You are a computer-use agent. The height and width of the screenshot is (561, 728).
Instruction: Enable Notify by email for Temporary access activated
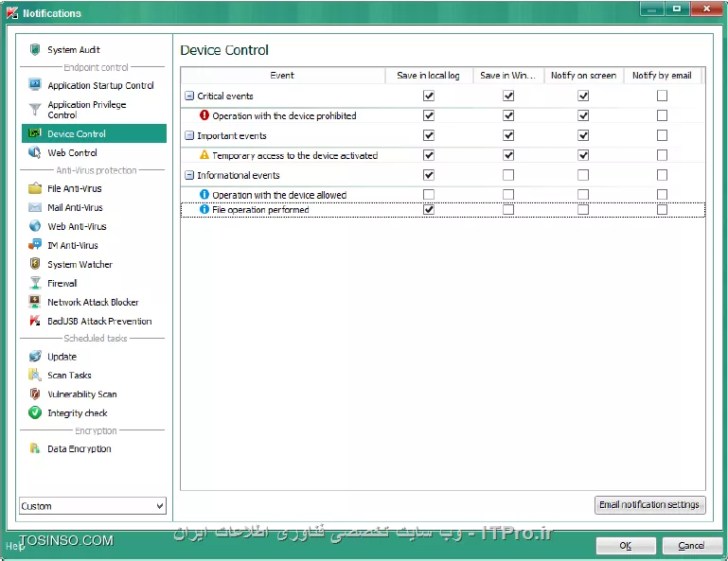(662, 155)
